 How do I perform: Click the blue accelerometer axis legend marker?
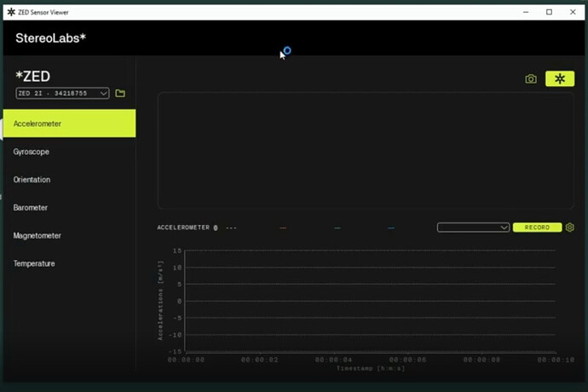pos(391,228)
